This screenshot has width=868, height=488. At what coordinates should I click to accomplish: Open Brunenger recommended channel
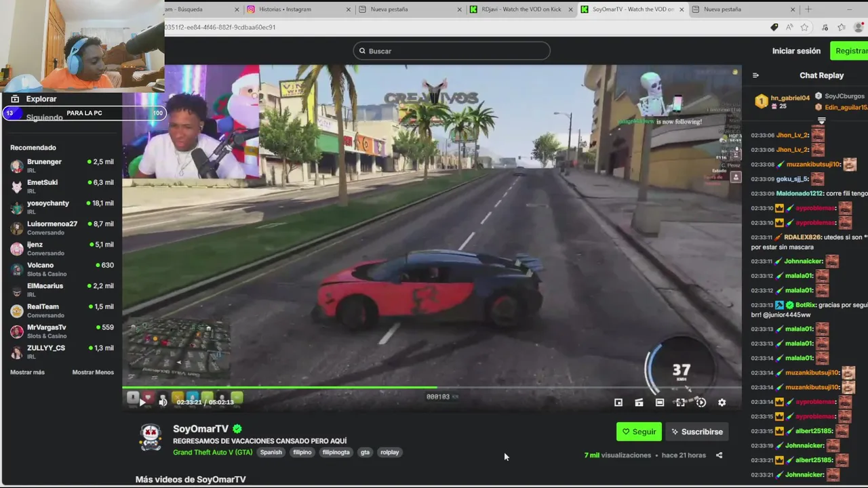tap(62, 166)
